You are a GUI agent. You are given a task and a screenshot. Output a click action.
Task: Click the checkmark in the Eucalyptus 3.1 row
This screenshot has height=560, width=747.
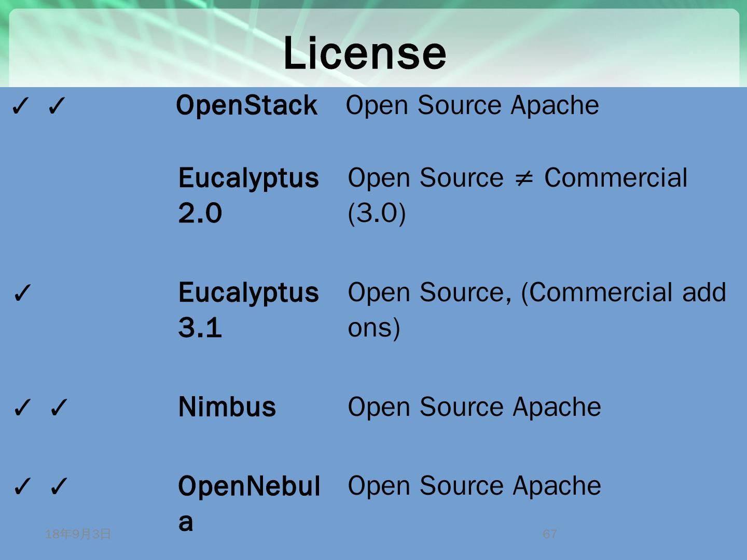[x=22, y=293]
